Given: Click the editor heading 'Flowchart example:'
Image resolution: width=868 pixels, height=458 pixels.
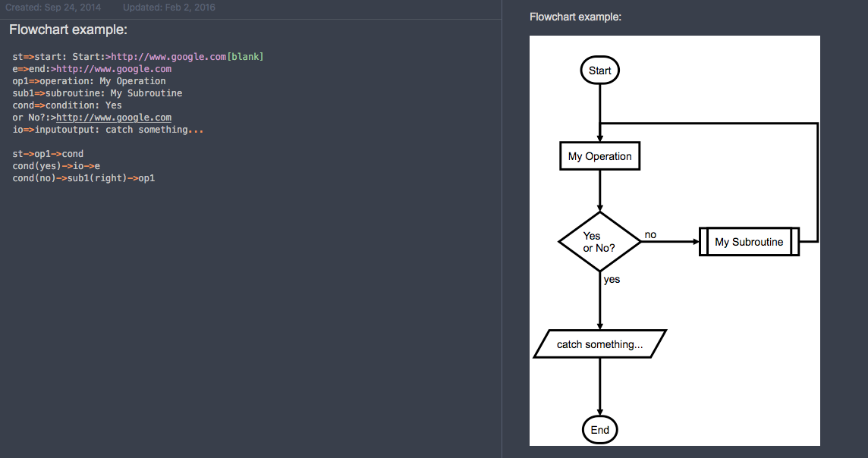Looking at the screenshot, I should [68, 30].
